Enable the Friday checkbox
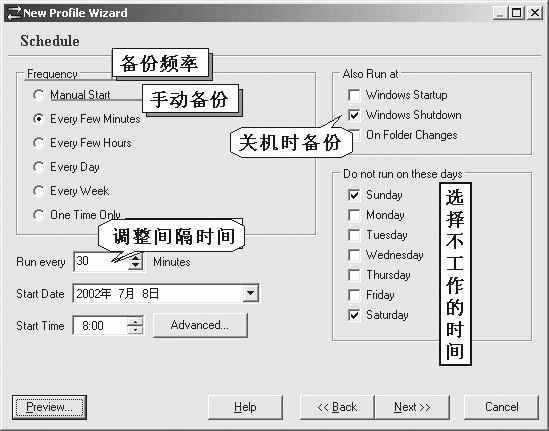 (354, 295)
